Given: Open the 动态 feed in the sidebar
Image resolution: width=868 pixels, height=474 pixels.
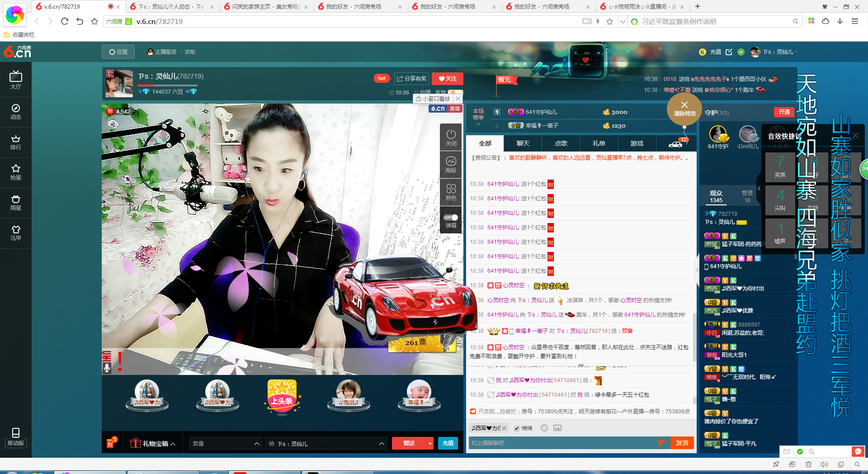Looking at the screenshot, I should coord(15,111).
